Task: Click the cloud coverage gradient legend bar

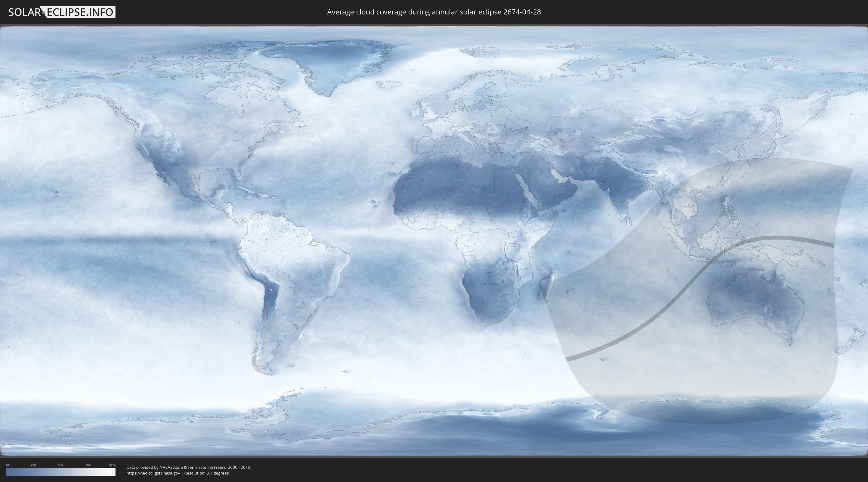Action: [x=61, y=472]
